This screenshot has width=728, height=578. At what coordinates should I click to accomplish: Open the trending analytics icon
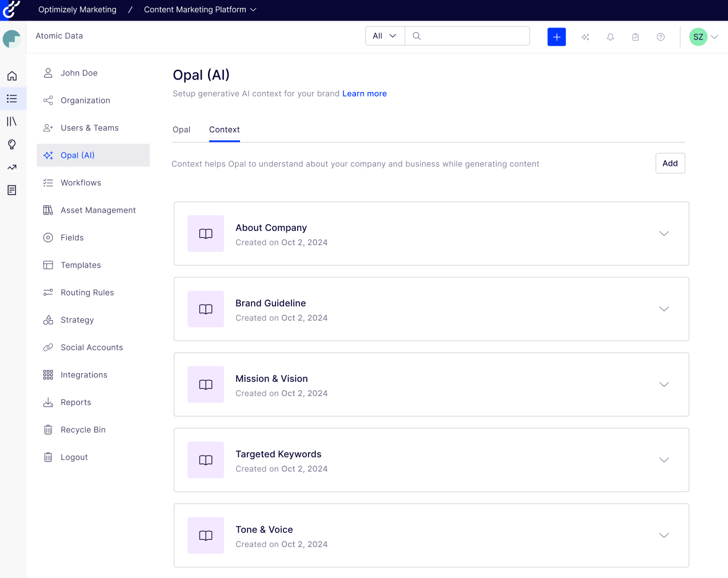[12, 168]
